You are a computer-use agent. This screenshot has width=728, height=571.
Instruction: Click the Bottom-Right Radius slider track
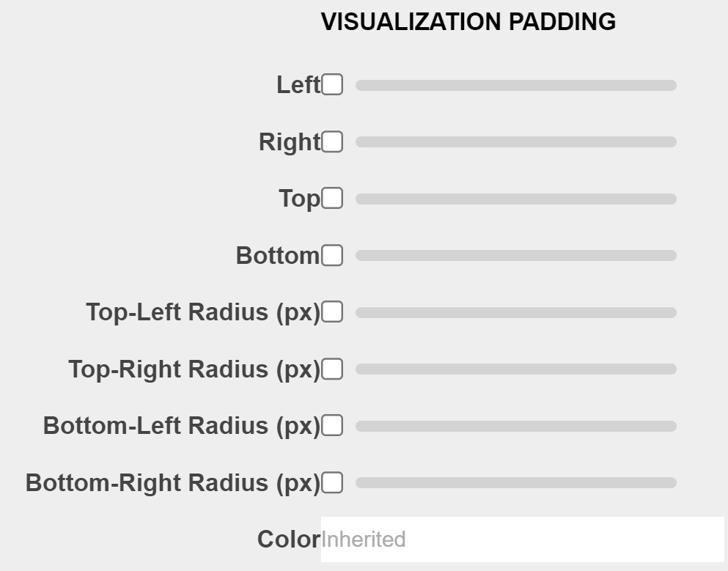pyautogui.click(x=515, y=483)
